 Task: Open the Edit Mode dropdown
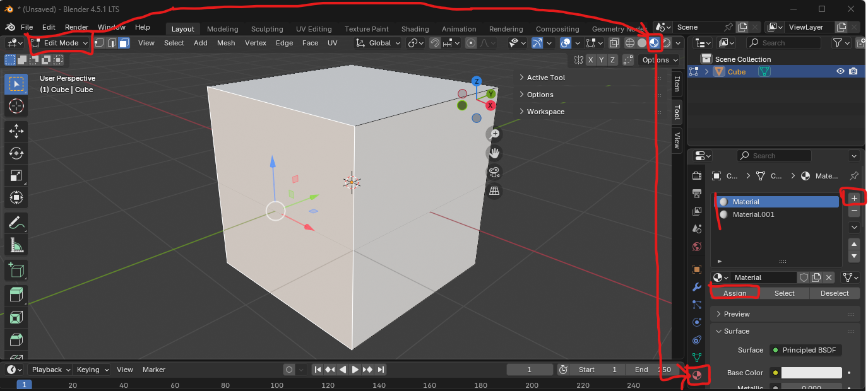click(x=60, y=43)
